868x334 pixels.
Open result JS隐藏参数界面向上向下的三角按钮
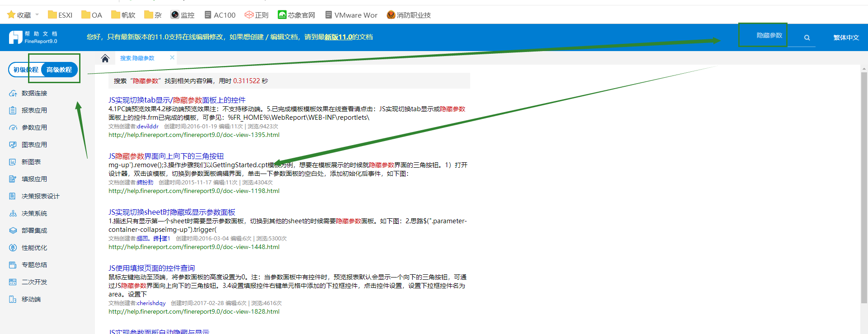coord(166,156)
